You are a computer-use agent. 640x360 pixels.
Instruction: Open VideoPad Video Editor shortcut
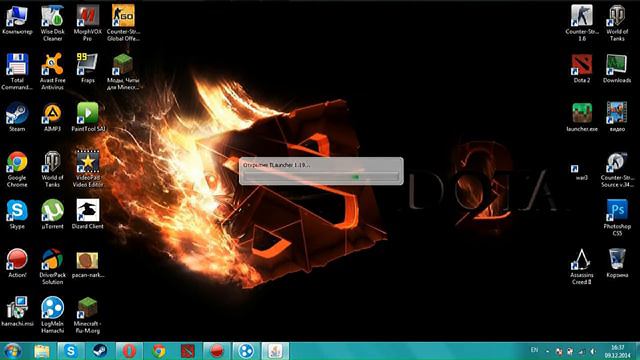(87, 169)
